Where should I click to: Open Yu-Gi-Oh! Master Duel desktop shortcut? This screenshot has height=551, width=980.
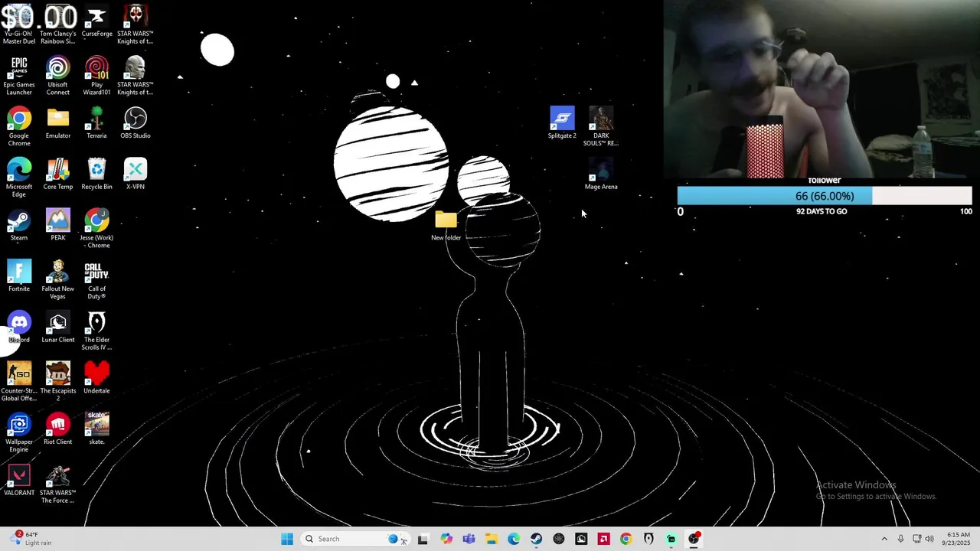(x=19, y=24)
